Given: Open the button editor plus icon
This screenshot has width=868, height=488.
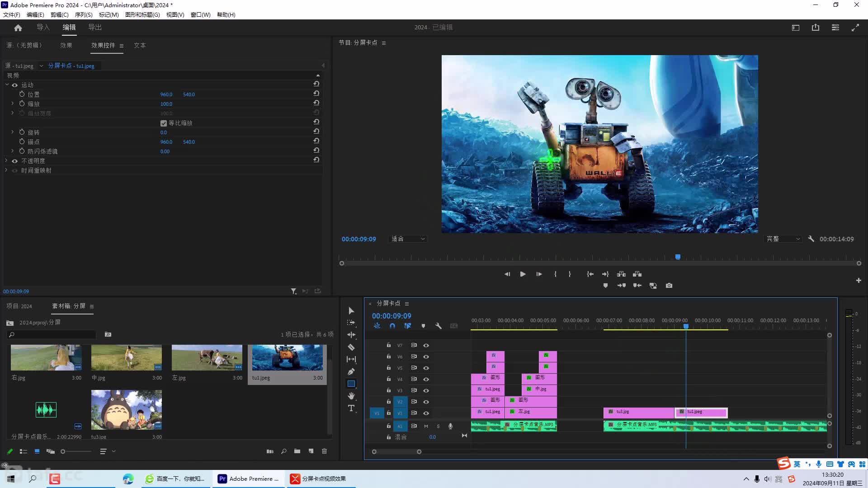Looking at the screenshot, I should (859, 281).
